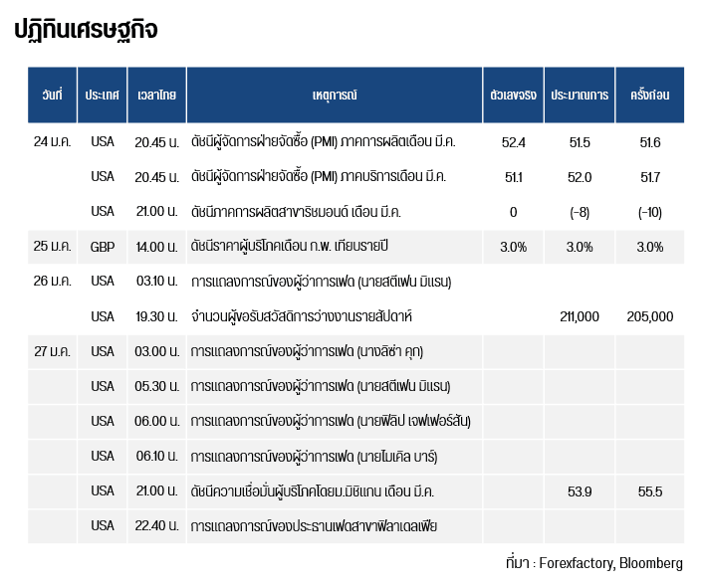702x588 pixels.
Task: Select the เวลาไทย column header
Action: 157,96
